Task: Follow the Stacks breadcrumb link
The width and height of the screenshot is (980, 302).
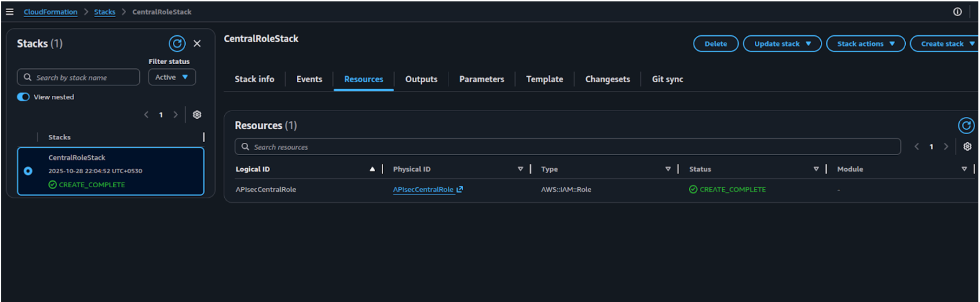Action: tap(105, 12)
